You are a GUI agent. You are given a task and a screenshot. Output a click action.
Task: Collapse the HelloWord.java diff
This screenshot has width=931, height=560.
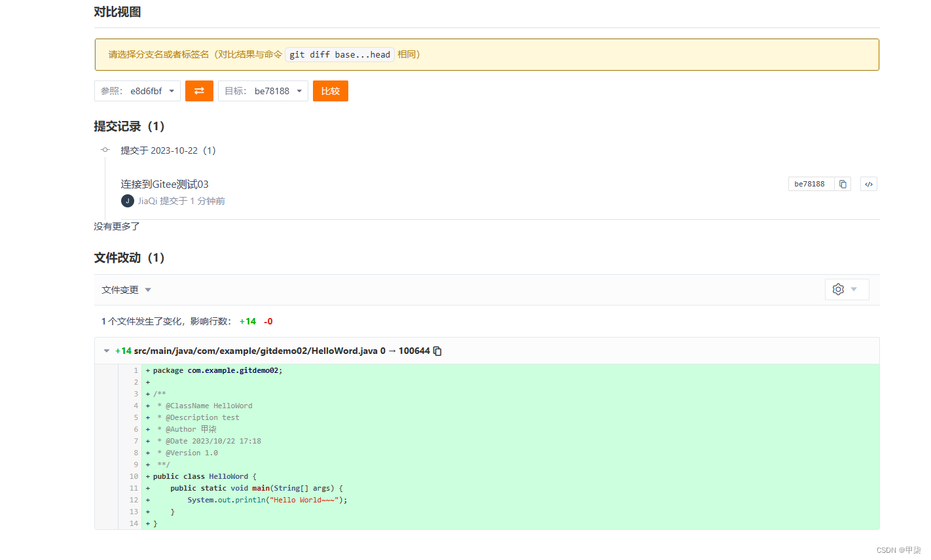click(x=107, y=351)
